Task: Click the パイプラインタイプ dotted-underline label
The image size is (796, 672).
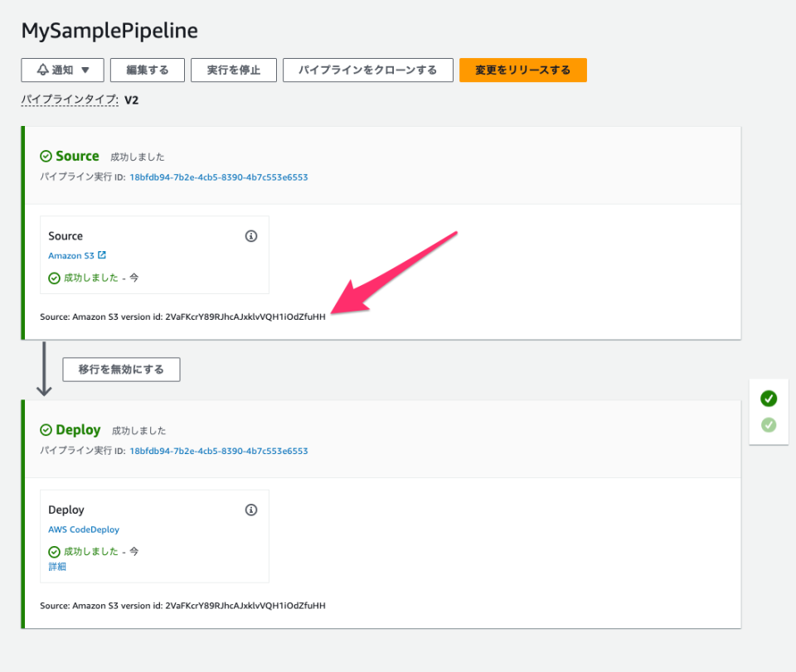Action: click(69, 99)
